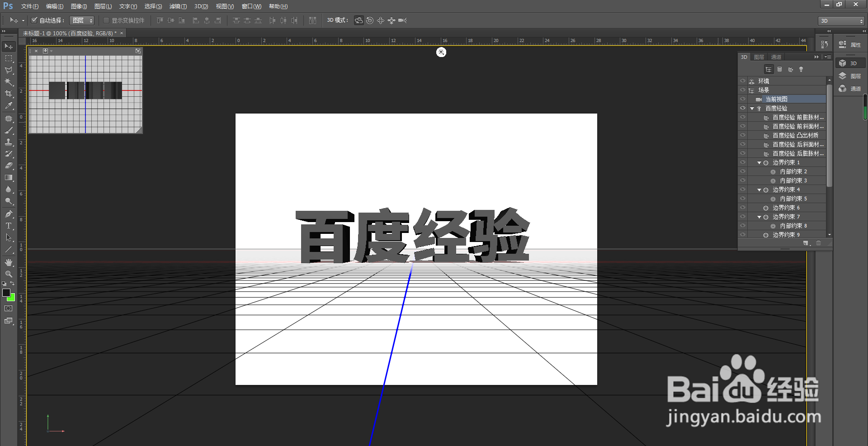
Task: Open the 窗口(W) menu
Action: pos(251,6)
